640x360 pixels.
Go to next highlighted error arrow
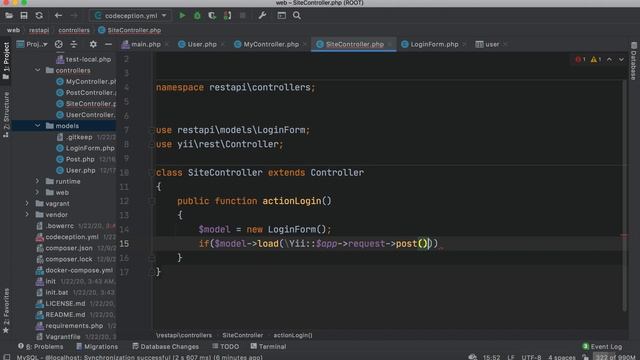pos(621,60)
